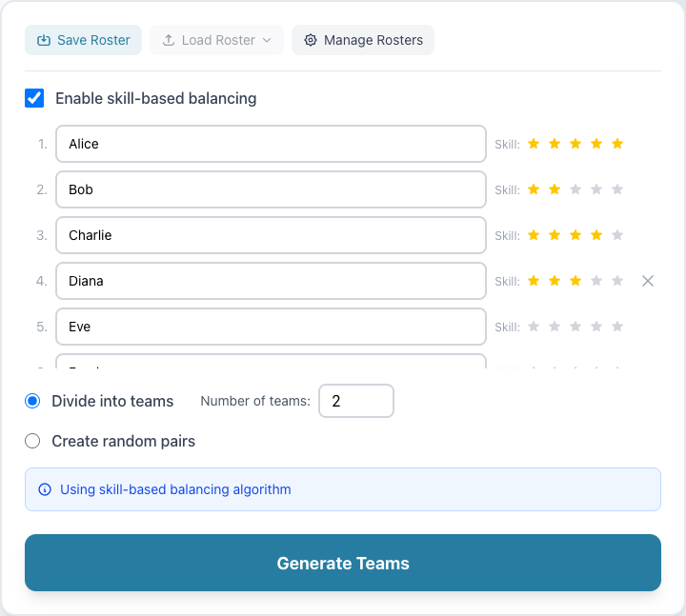Click the info icon in balancing notice
The height and width of the screenshot is (616, 686).
pyautogui.click(x=45, y=490)
